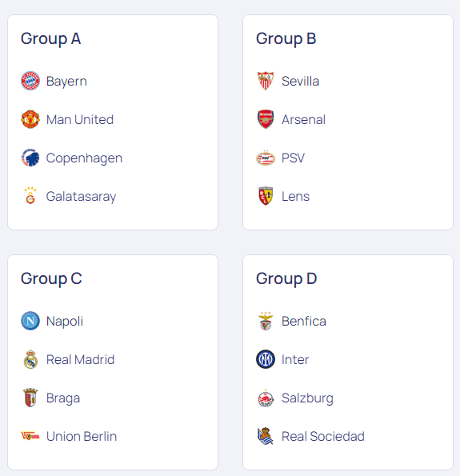Click the Man United club crest
The image size is (460, 476).
coord(30,119)
